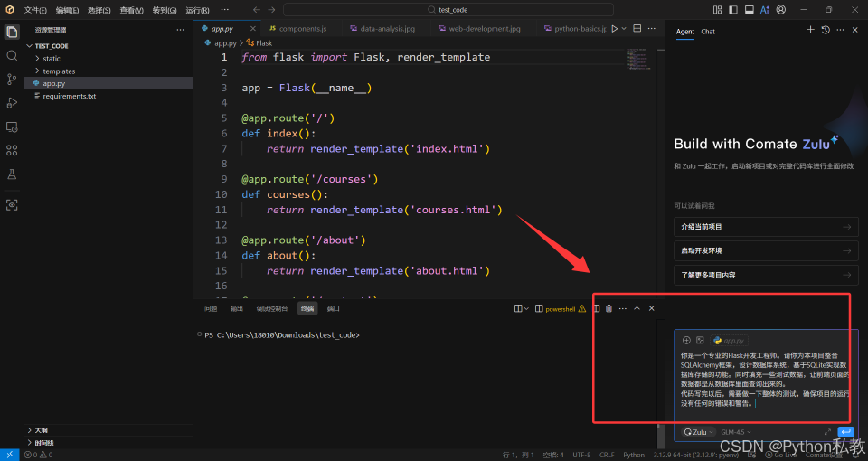This screenshot has width=868, height=461.
Task: Start a new chat with plus icon
Action: 810,30
